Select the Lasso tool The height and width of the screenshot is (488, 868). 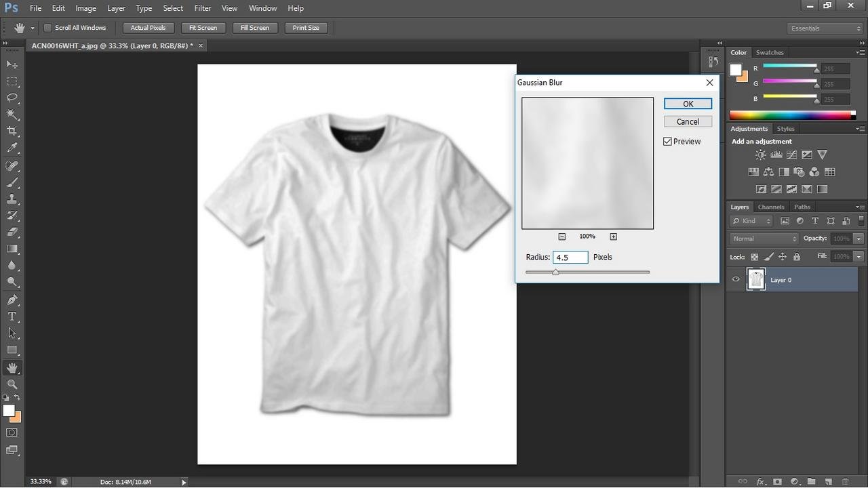(12, 98)
